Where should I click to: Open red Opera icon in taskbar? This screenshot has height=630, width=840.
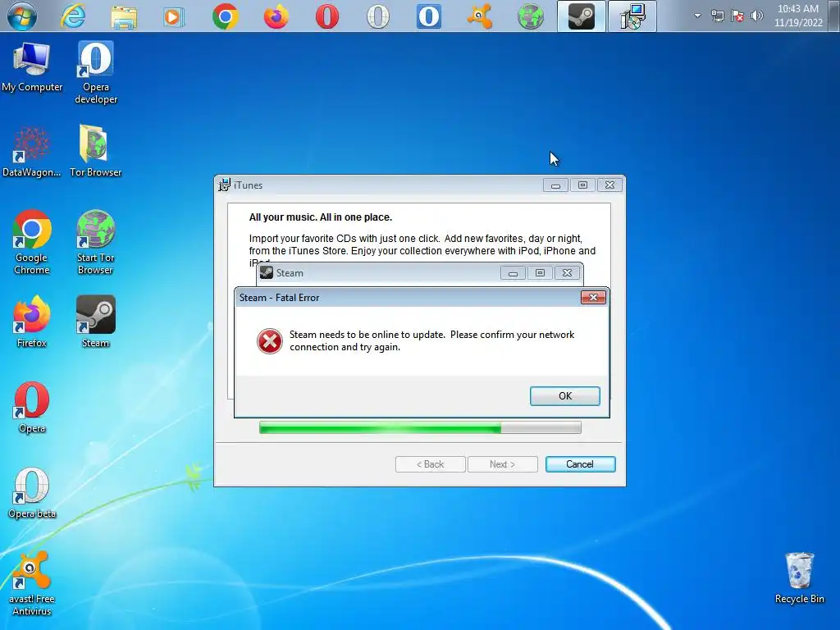pos(326,16)
